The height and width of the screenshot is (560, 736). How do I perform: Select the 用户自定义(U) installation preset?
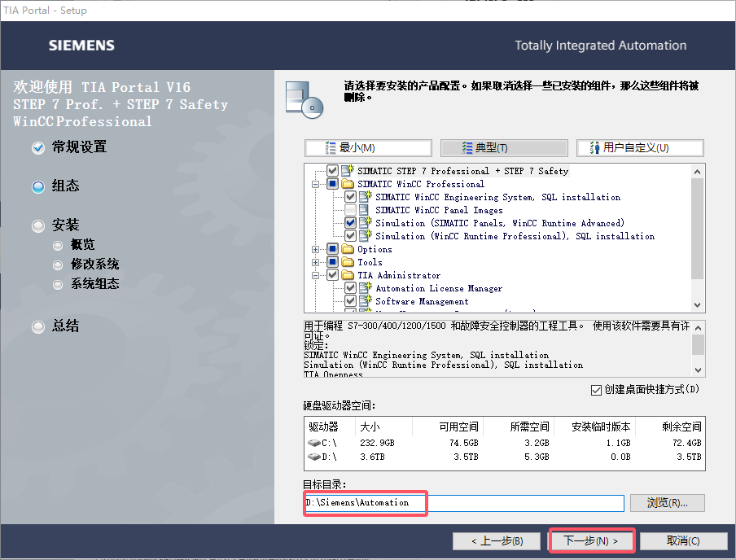(640, 148)
